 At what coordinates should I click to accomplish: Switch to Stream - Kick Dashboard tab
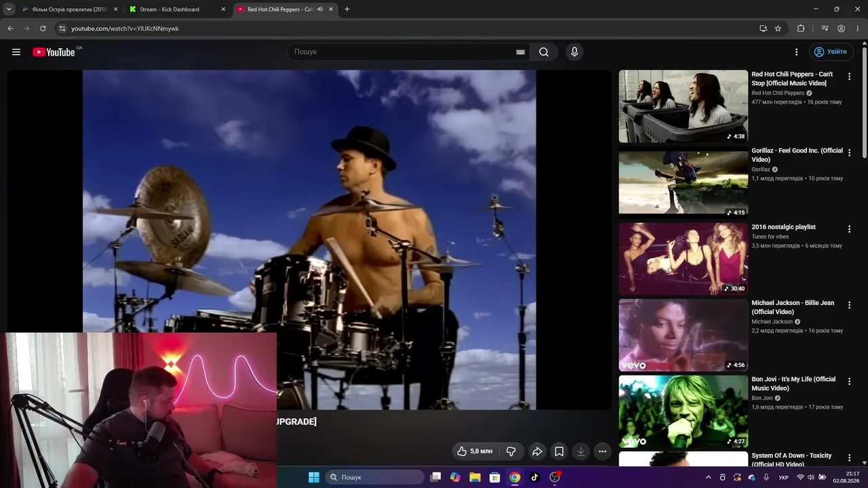click(177, 9)
